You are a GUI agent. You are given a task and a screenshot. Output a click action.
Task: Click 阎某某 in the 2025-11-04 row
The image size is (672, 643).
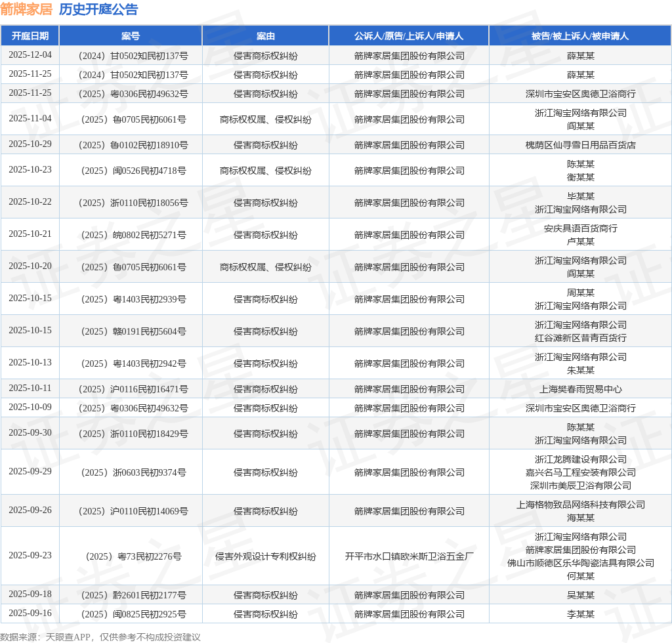[581, 126]
